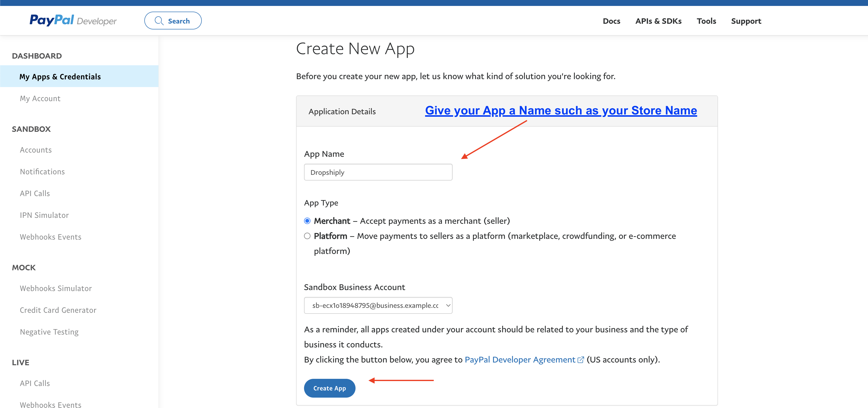Go to My Account in sidebar
This screenshot has height=408, width=868.
(40, 98)
